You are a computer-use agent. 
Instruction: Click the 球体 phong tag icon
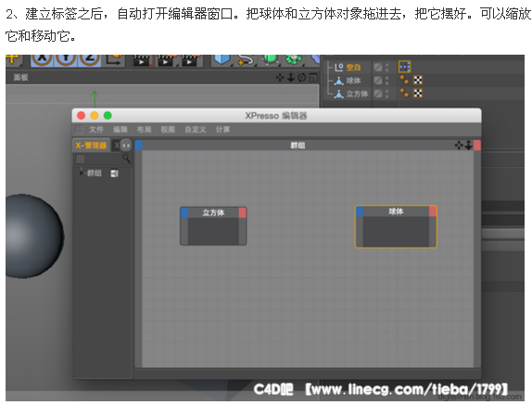tap(404, 80)
